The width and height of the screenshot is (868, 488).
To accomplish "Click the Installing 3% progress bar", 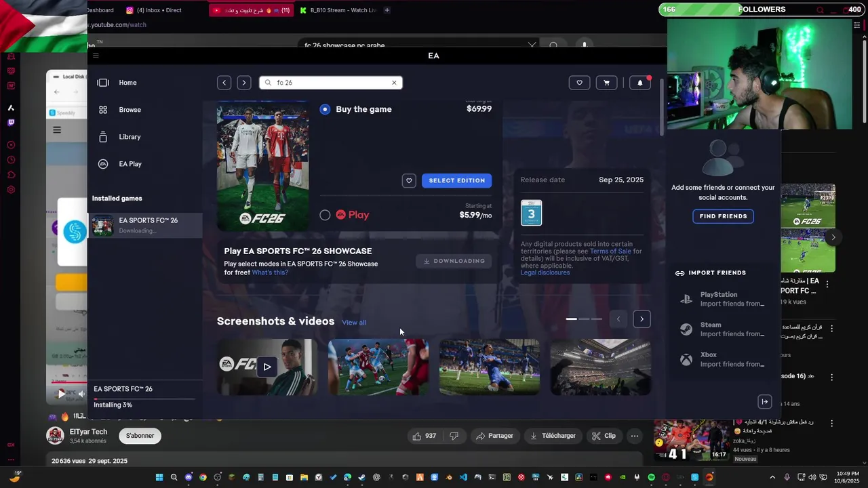I will (x=144, y=399).
